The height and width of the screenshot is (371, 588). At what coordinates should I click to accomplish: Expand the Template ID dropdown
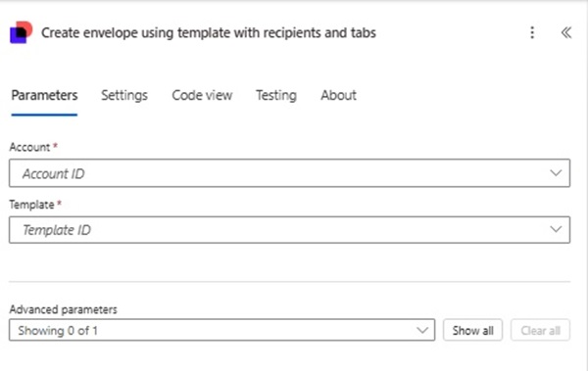(x=289, y=230)
